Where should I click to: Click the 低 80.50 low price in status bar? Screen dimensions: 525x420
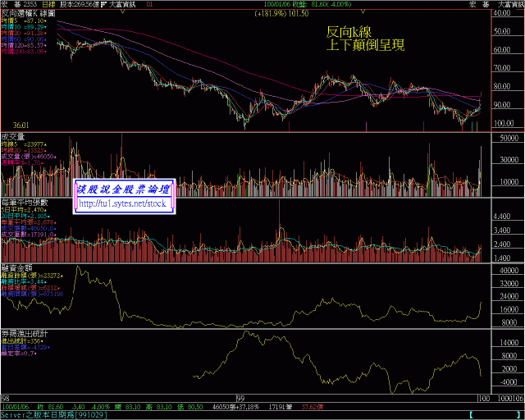point(189,407)
